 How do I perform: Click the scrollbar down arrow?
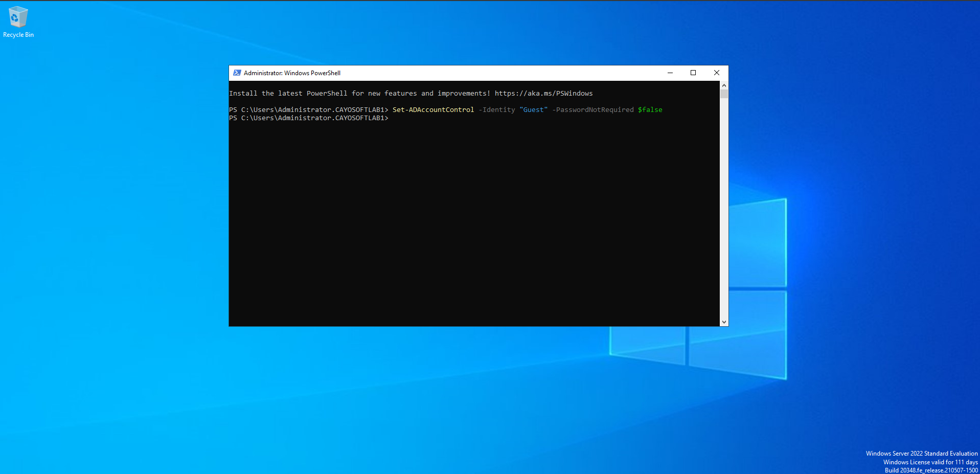click(724, 322)
